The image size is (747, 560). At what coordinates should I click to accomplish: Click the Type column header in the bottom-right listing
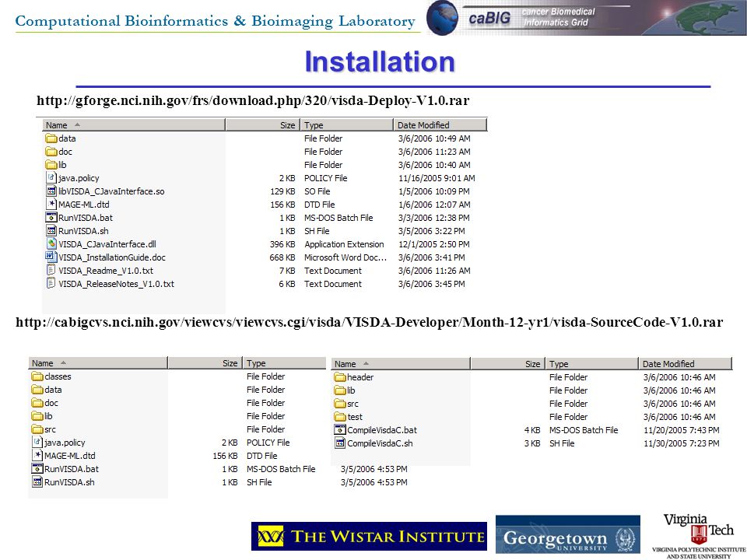591,364
